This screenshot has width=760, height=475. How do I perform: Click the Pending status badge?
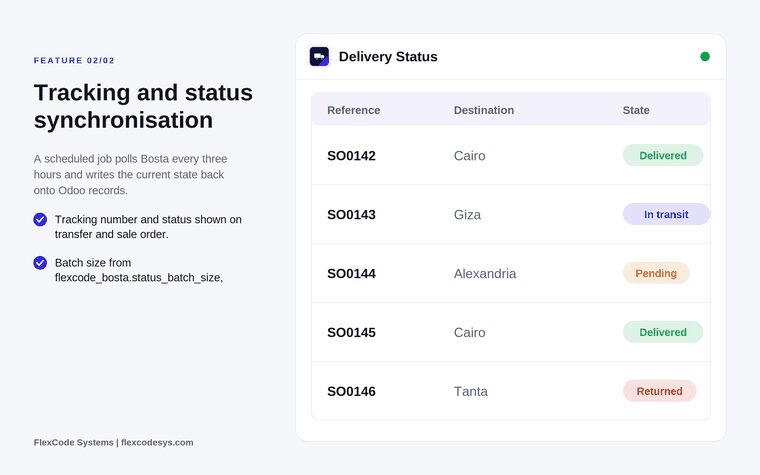coord(656,273)
